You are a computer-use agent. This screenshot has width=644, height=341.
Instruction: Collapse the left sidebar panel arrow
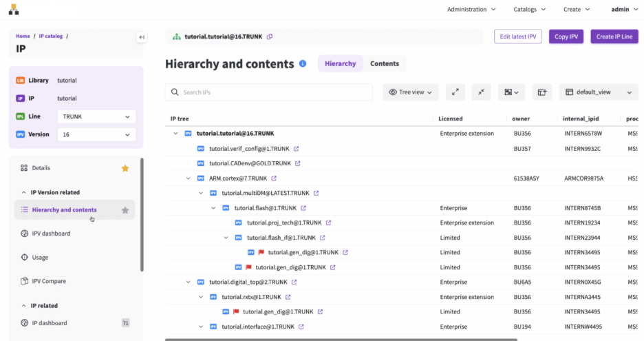point(141,37)
